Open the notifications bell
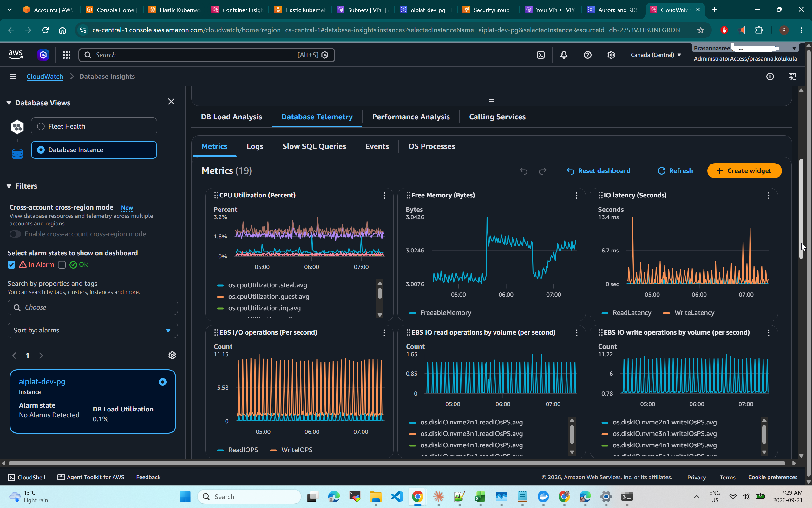The image size is (812, 508). [x=564, y=55]
